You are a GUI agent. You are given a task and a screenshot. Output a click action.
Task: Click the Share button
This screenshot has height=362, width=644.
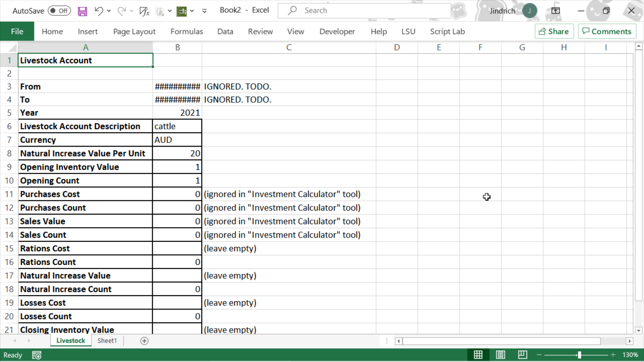pyautogui.click(x=554, y=32)
